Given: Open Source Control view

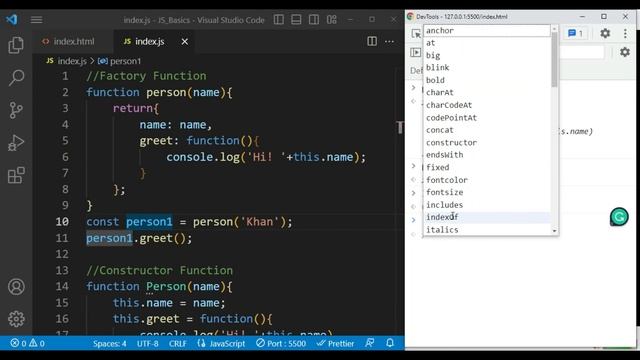Looking at the screenshot, I should tap(16, 110).
